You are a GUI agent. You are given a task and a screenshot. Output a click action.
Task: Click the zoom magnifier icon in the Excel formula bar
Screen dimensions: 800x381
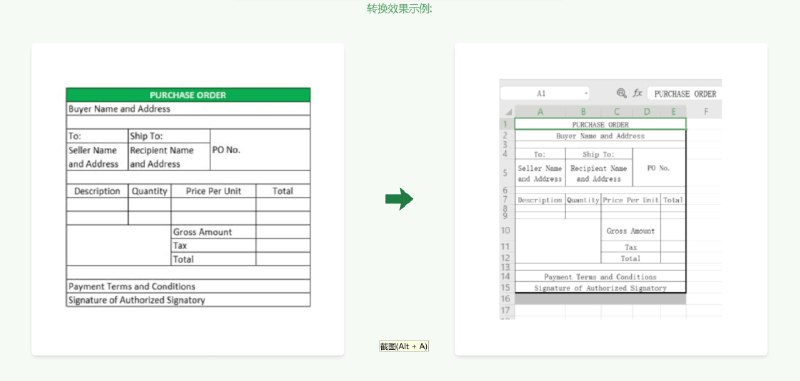pyautogui.click(x=621, y=93)
